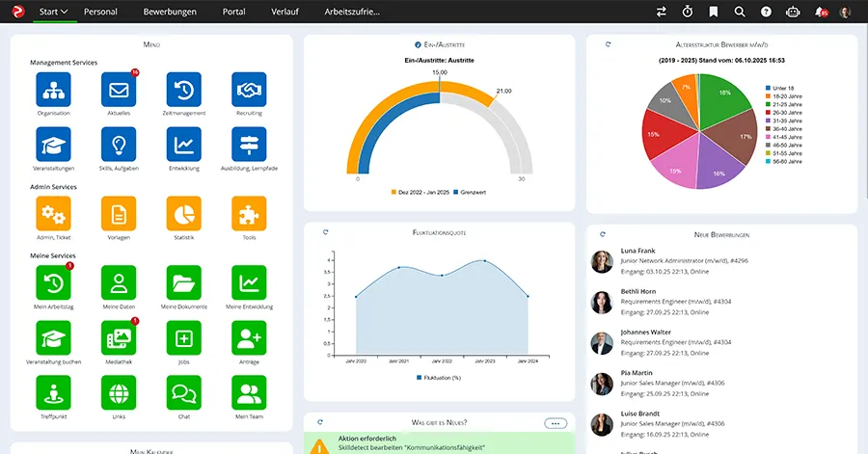This screenshot has height=454, width=868.
Task: Open the Zeitmanagement tile
Action: (x=183, y=90)
